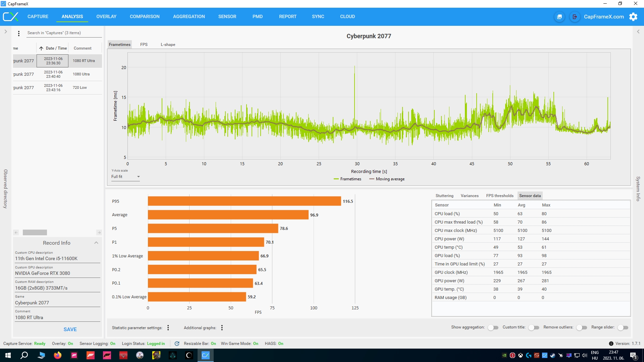This screenshot has width=644, height=362.
Task: Show the FPS graph tab
Action: tap(144, 45)
